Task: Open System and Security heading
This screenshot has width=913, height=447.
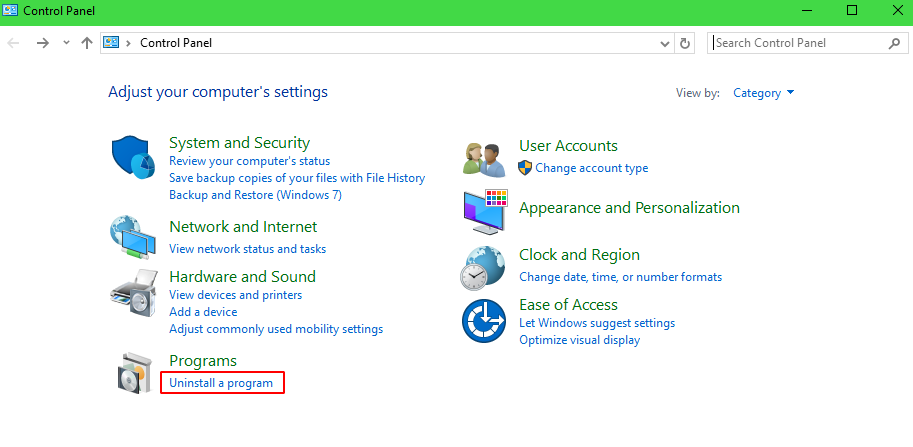Action: coord(239,143)
